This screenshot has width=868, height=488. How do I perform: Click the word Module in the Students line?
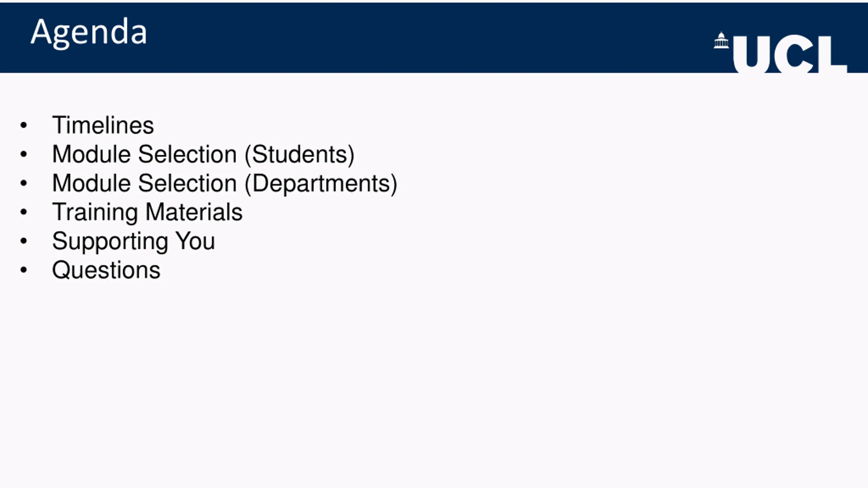92,154
